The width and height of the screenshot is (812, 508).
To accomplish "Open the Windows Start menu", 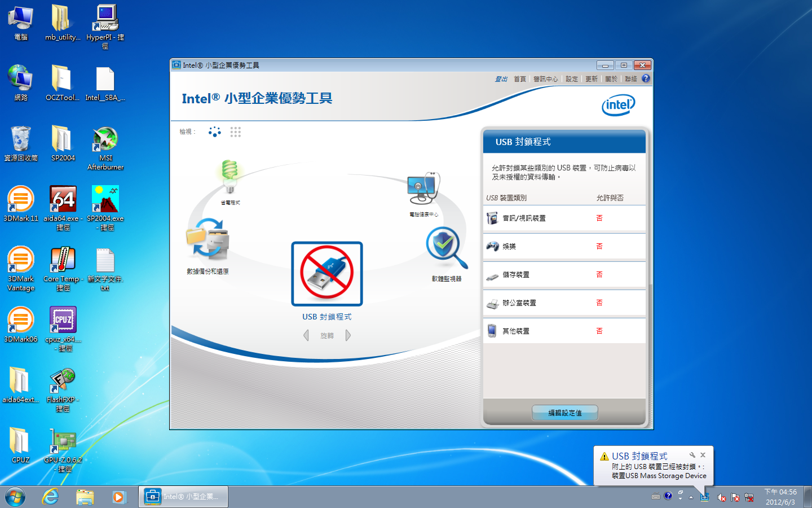I will point(15,497).
